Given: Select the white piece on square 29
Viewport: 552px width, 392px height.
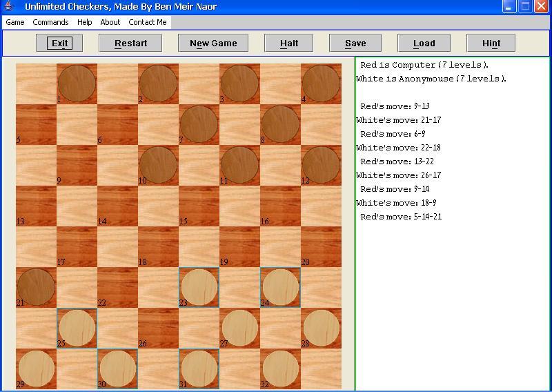Looking at the screenshot, I should pyautogui.click(x=37, y=369).
